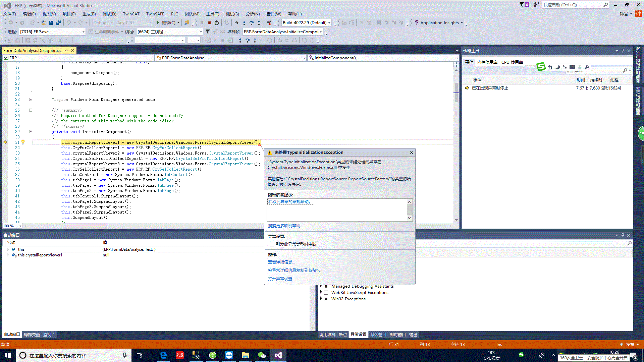Expand the 'this' variable in Autos window
Image resolution: width=644 pixels, height=362 pixels.
click(8, 249)
